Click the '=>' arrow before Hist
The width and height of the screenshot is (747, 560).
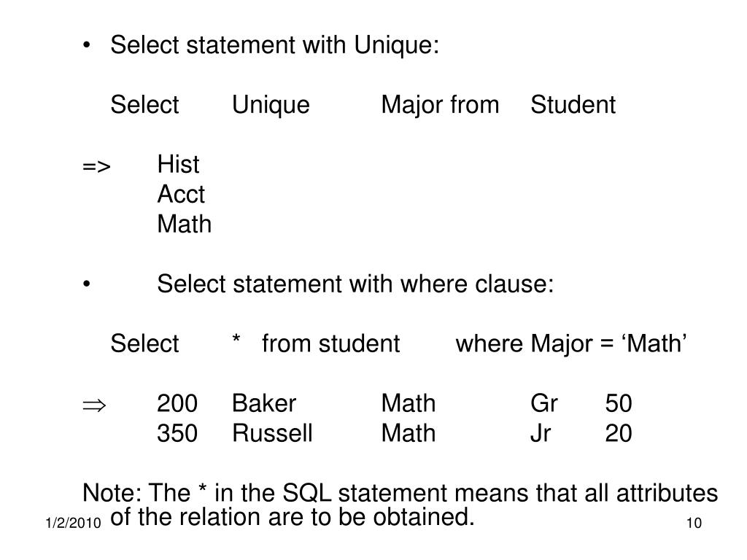coord(96,167)
